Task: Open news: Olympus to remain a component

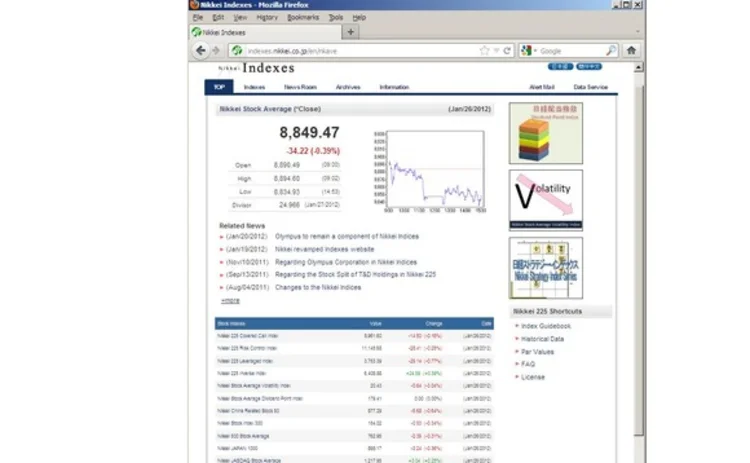Action: coord(347,236)
